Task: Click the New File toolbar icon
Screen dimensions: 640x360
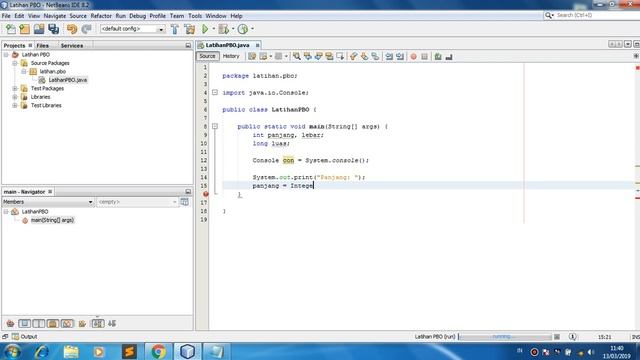Action: pyautogui.click(x=11, y=29)
